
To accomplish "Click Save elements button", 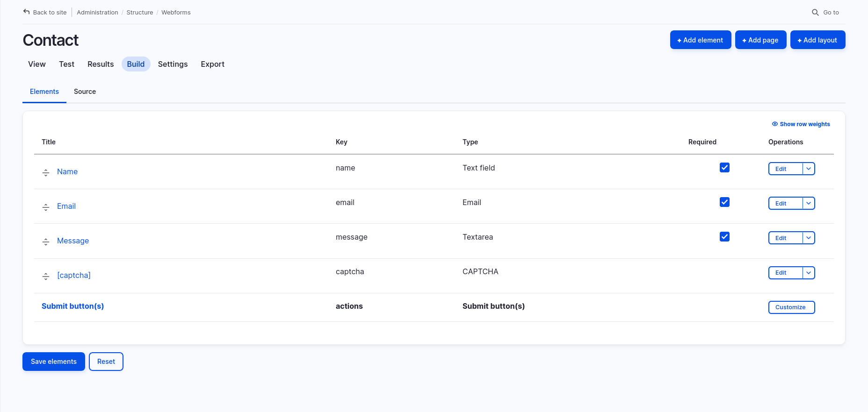I will click(x=54, y=362).
